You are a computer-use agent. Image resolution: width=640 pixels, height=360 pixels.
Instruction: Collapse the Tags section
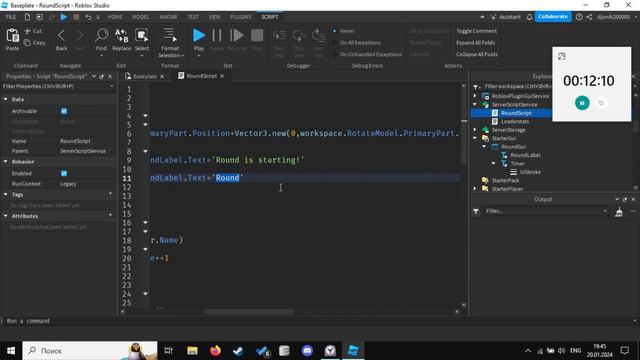6,195
